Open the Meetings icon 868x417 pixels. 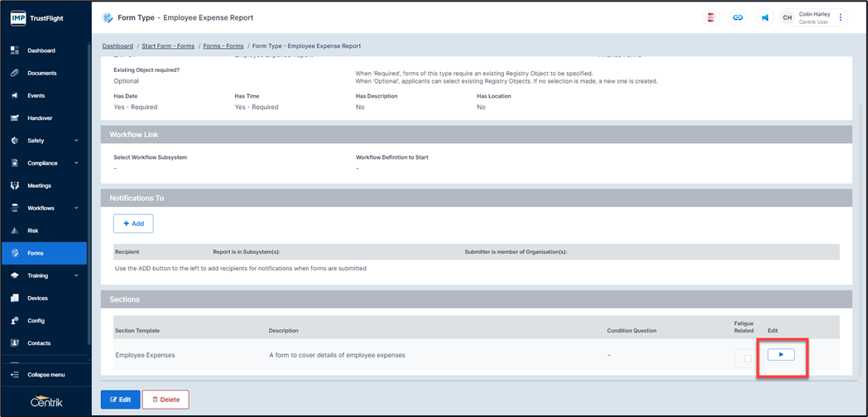pyautogui.click(x=15, y=185)
